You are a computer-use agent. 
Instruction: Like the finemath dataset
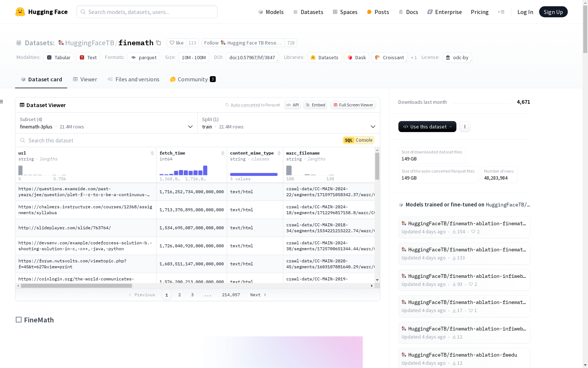click(176, 43)
